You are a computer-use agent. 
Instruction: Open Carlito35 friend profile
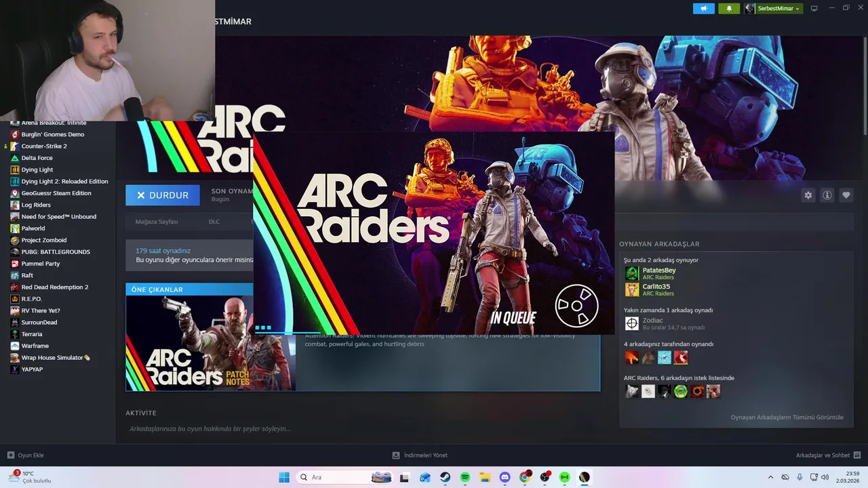[x=656, y=287]
